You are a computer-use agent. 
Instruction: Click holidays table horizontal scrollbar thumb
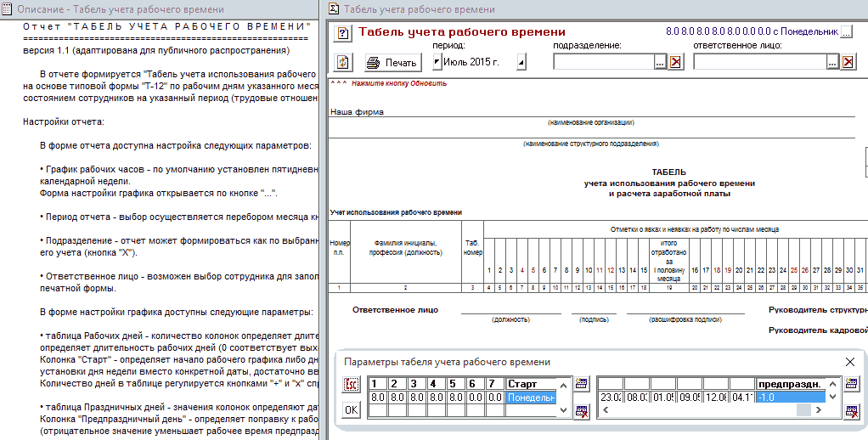pos(803,410)
